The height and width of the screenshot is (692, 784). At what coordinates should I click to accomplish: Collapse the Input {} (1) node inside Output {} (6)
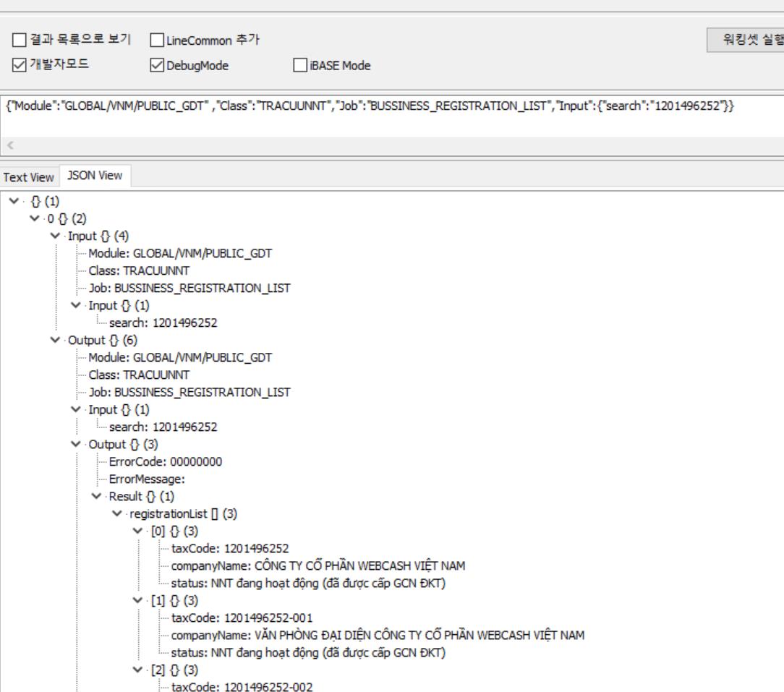(x=75, y=409)
